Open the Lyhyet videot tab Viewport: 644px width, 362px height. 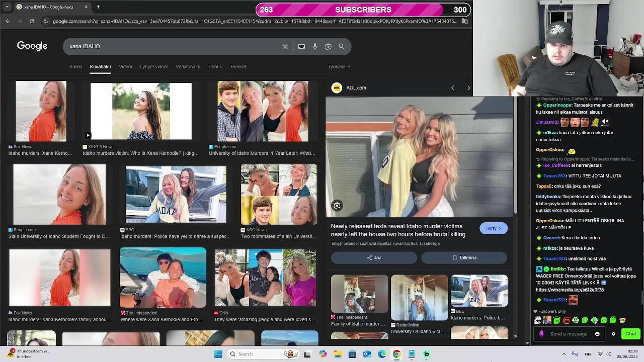point(154,66)
